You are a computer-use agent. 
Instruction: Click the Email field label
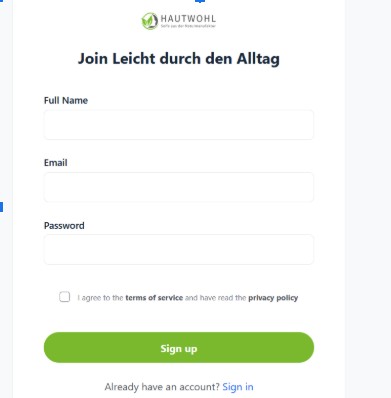coord(56,163)
